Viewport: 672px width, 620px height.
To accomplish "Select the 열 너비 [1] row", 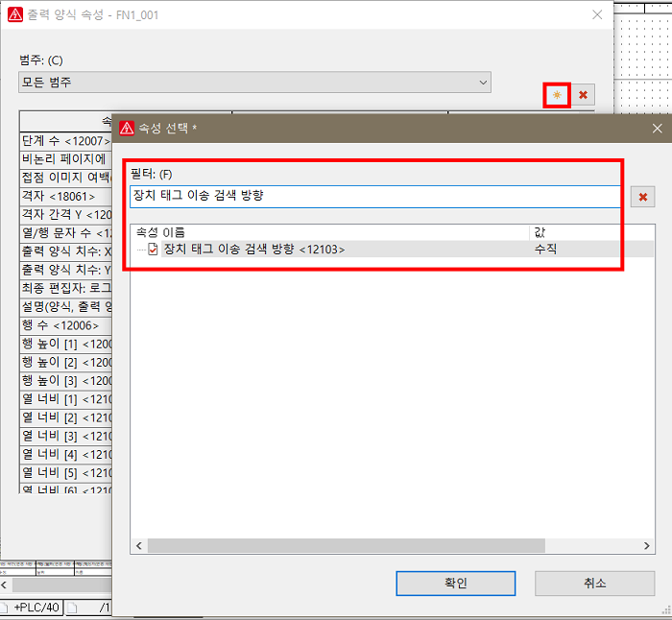I will tap(66, 399).
